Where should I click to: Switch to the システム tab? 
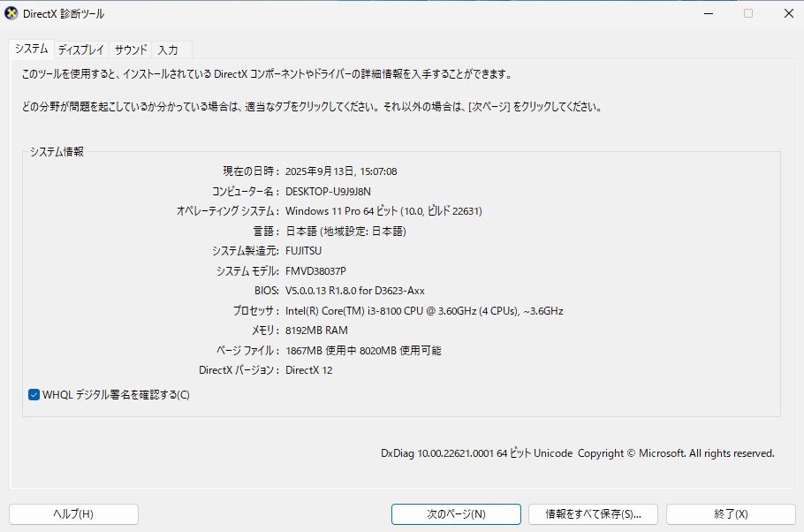tap(31, 49)
